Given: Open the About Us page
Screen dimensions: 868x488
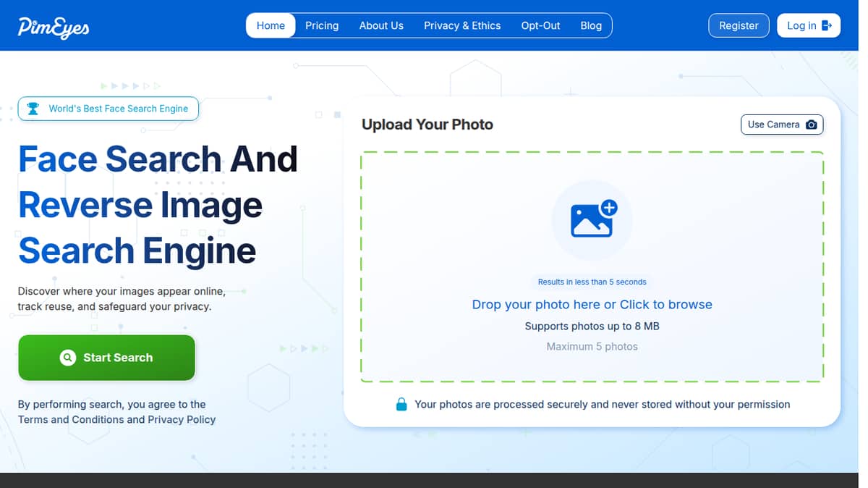Looking at the screenshot, I should coord(381,25).
